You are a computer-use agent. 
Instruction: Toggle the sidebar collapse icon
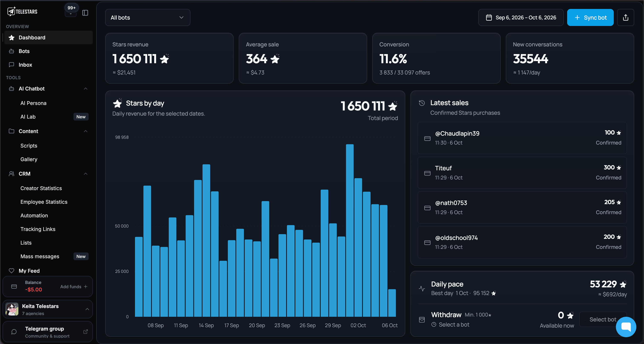pyautogui.click(x=85, y=13)
